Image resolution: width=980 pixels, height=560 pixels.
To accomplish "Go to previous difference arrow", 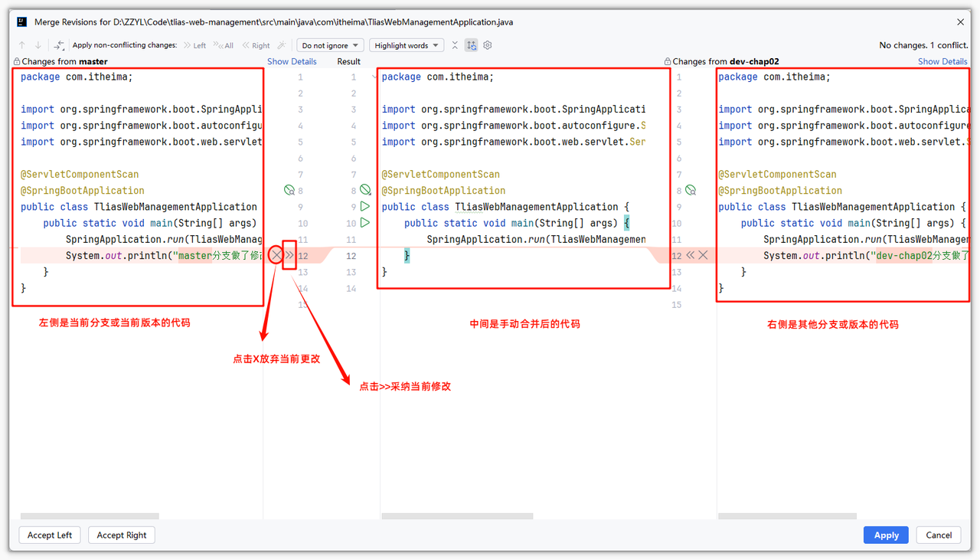I will 22,46.
